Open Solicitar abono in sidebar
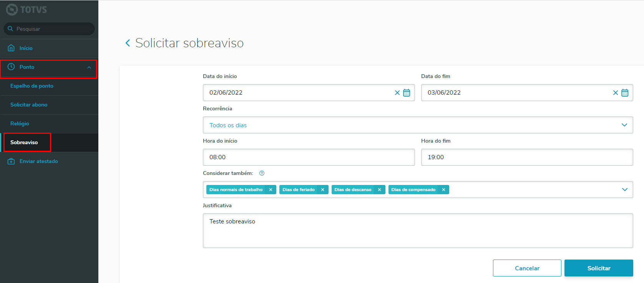 point(49,105)
